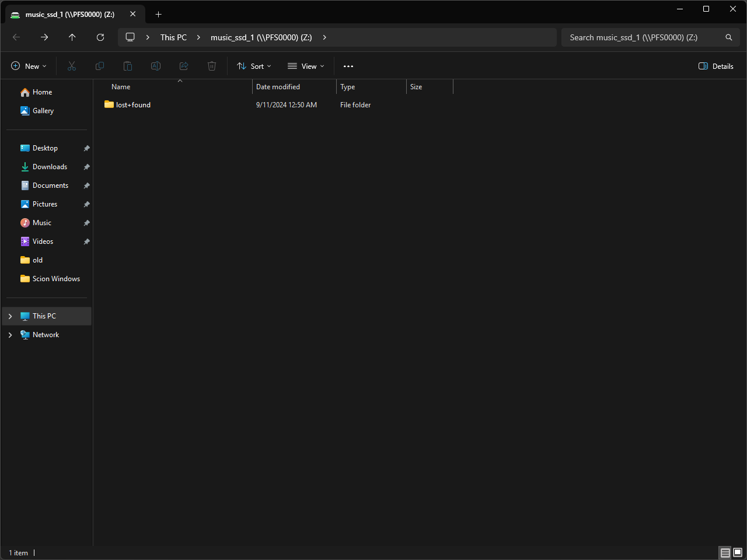Screen dimensions: 747x560
Task: Go forward using the forward arrow
Action: coord(44,37)
